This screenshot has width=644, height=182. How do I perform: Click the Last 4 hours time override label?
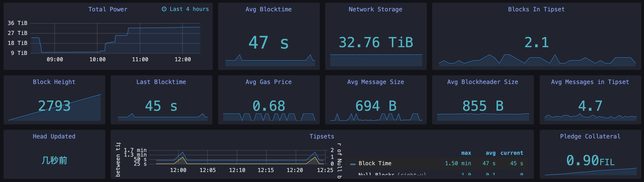pyautogui.click(x=189, y=9)
